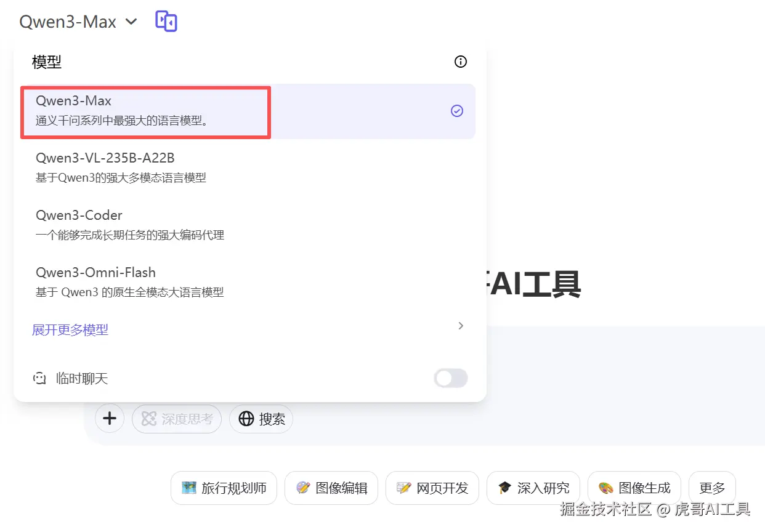Click the checkmark icon on the Qwen3-Max row
Screen dimensions: 765x532
pos(457,111)
